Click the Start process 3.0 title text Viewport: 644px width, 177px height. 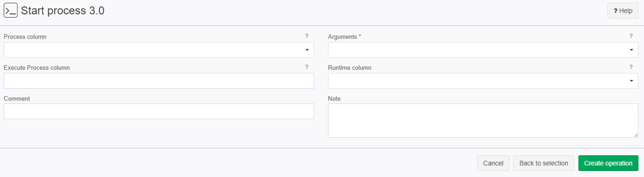tap(62, 11)
